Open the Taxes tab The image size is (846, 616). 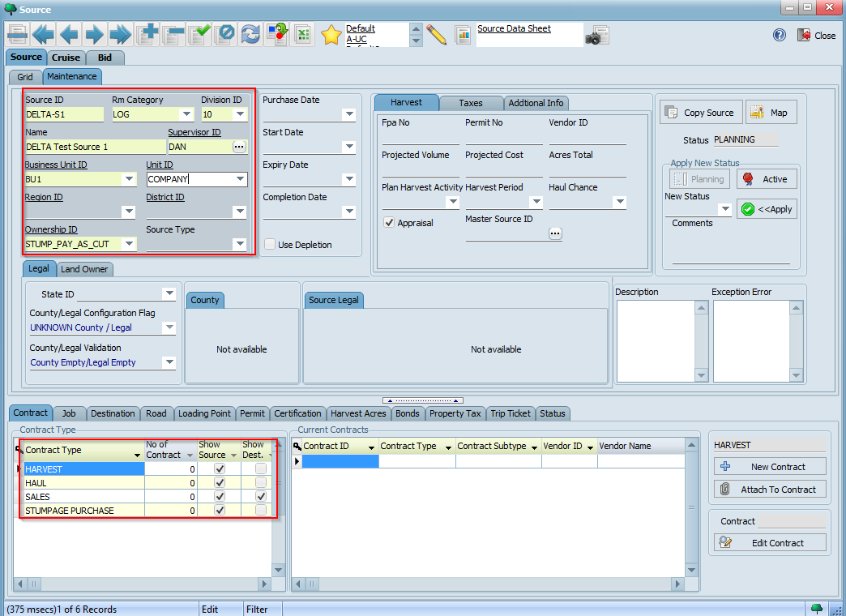pyautogui.click(x=471, y=103)
